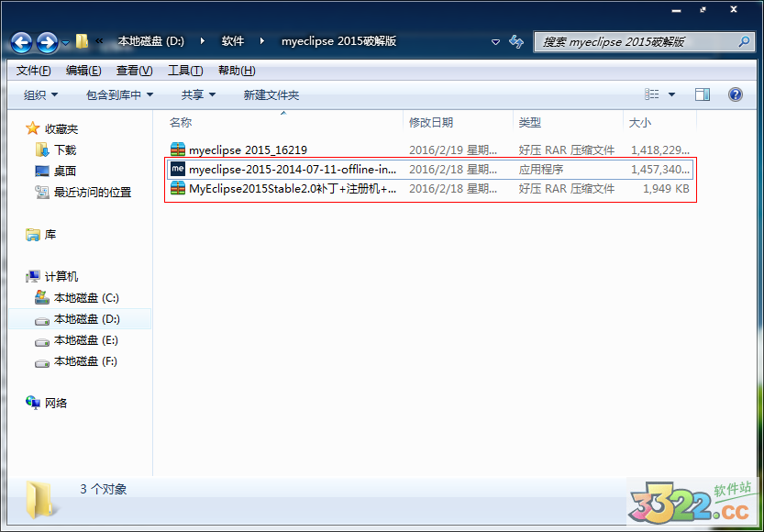Select 本地磁盘 (D:) in navigation pane
The image size is (764, 532).
point(87,319)
